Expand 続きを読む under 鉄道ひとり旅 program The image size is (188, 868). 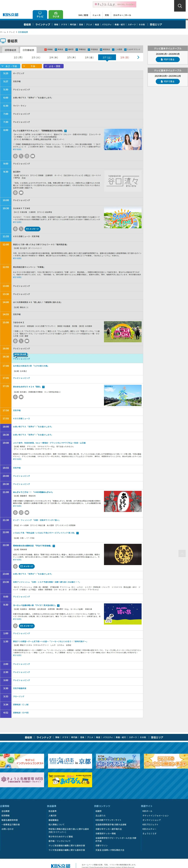[x=17, y=258]
